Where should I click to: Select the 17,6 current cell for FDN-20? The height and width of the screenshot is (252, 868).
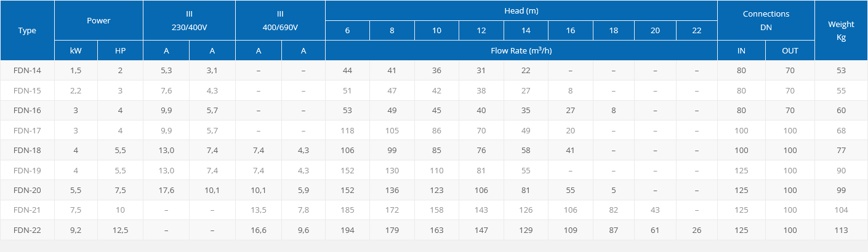coord(166,190)
